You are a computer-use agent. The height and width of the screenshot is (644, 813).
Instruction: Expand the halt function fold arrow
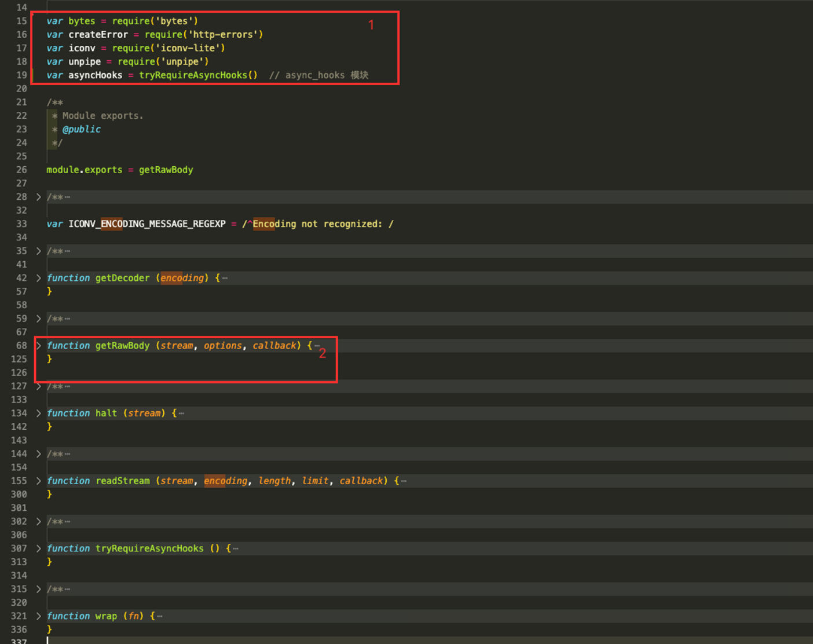(x=39, y=413)
